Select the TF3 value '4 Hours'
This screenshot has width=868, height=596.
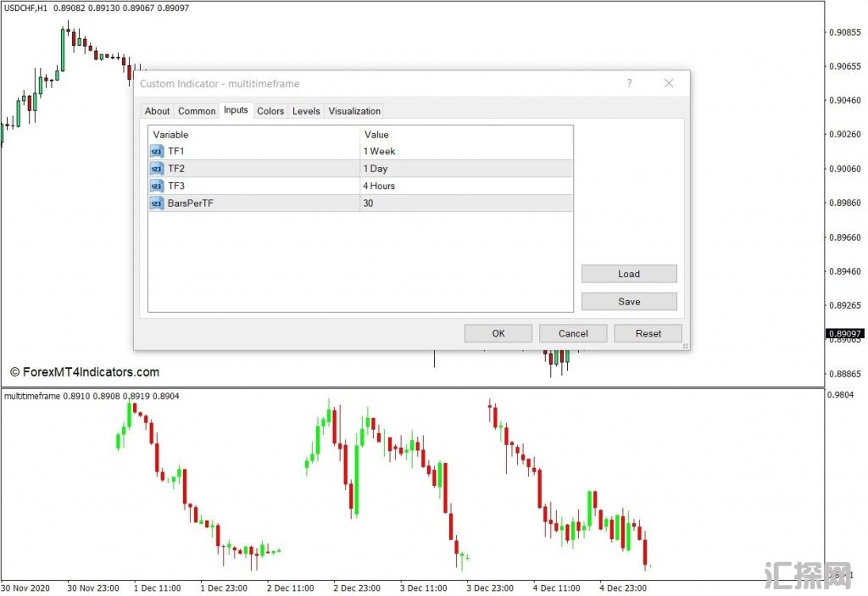coord(379,186)
